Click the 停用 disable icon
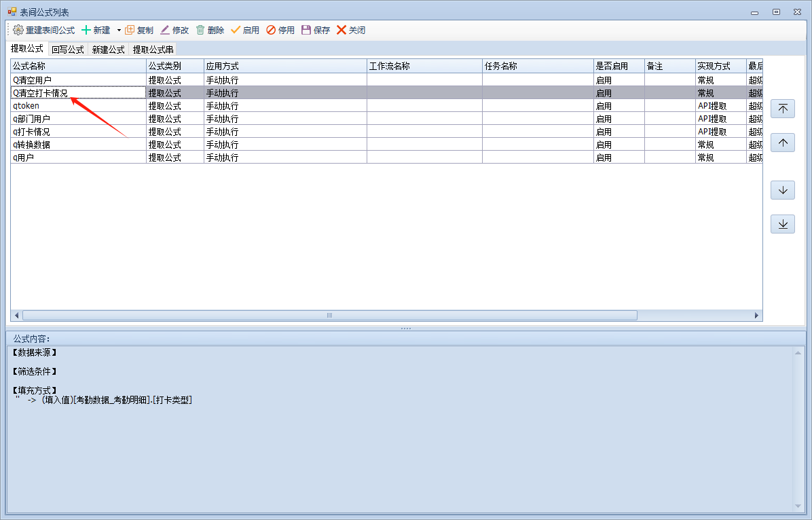812x520 pixels. [271, 31]
